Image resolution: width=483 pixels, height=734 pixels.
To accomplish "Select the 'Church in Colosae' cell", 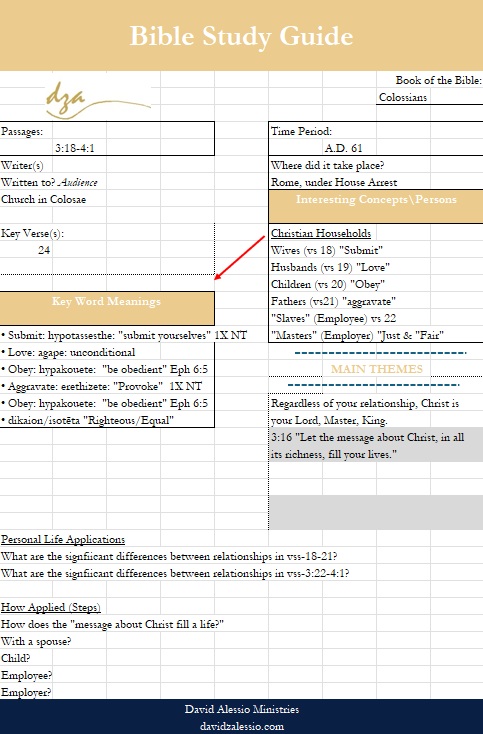I will 44,199.
